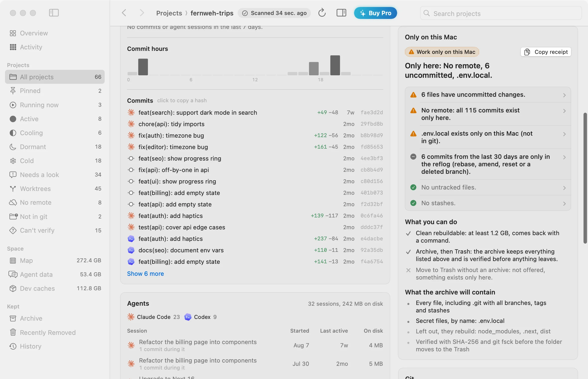Go forward with the right arrow

142,13
